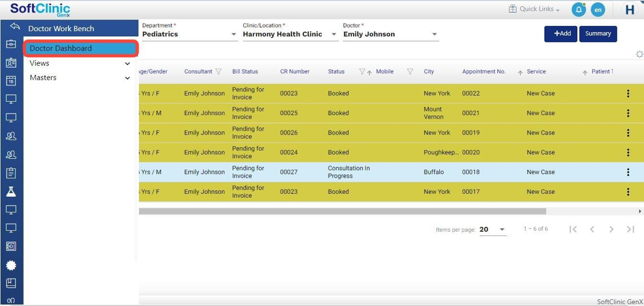Screen dimensions: 644x306
Task: Click the en language selector
Action: [598, 10]
